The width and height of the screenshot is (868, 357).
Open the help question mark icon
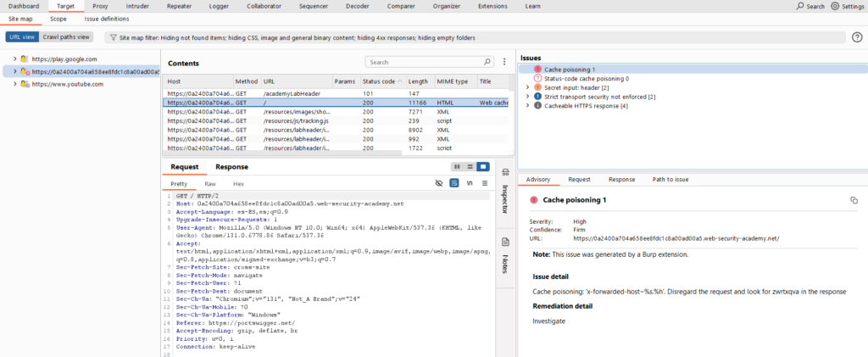[856, 37]
